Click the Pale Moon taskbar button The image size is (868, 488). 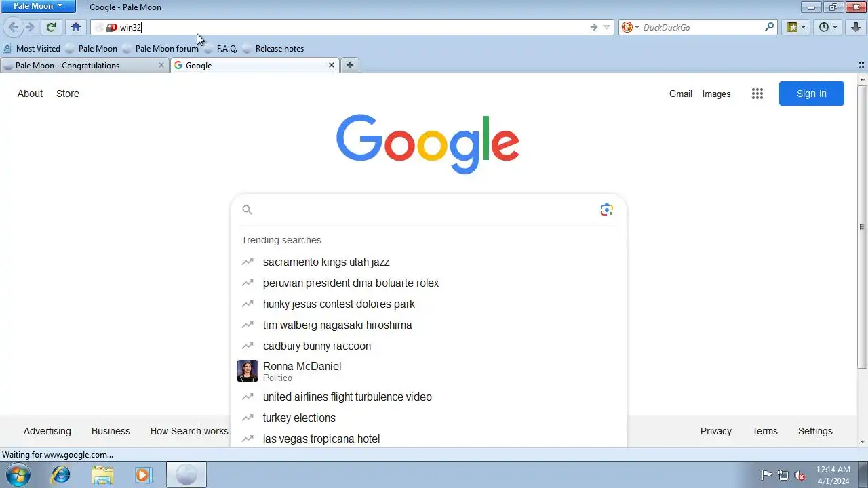click(x=186, y=475)
